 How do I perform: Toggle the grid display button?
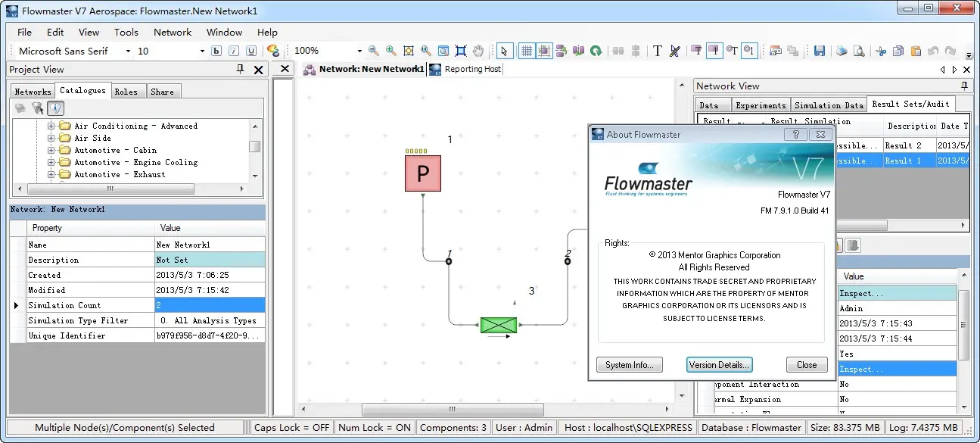[x=526, y=51]
